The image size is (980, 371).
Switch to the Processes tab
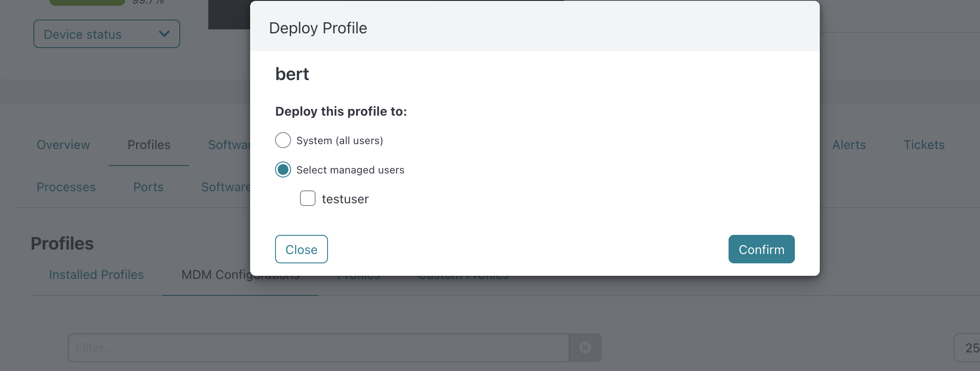(x=66, y=187)
